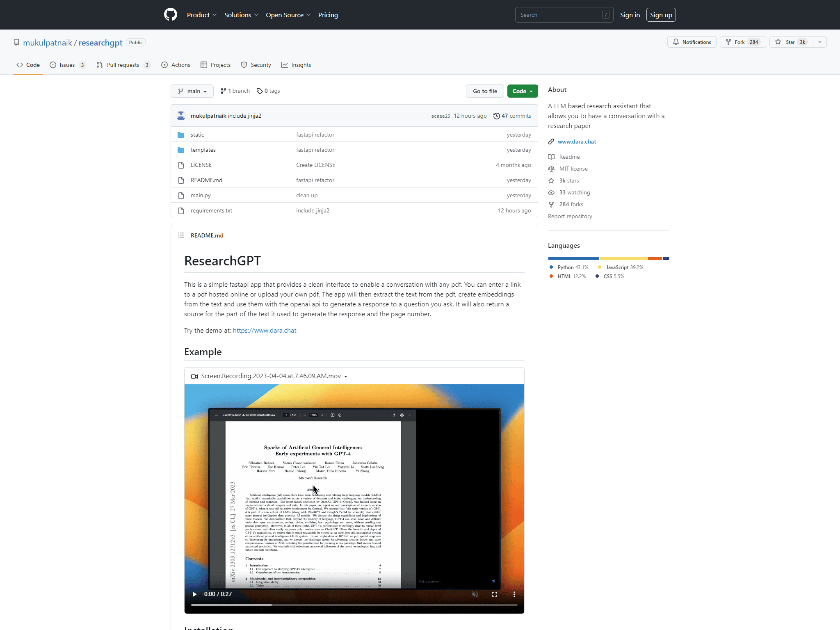Click the mukulpatnaik commit author avatar

(181, 116)
